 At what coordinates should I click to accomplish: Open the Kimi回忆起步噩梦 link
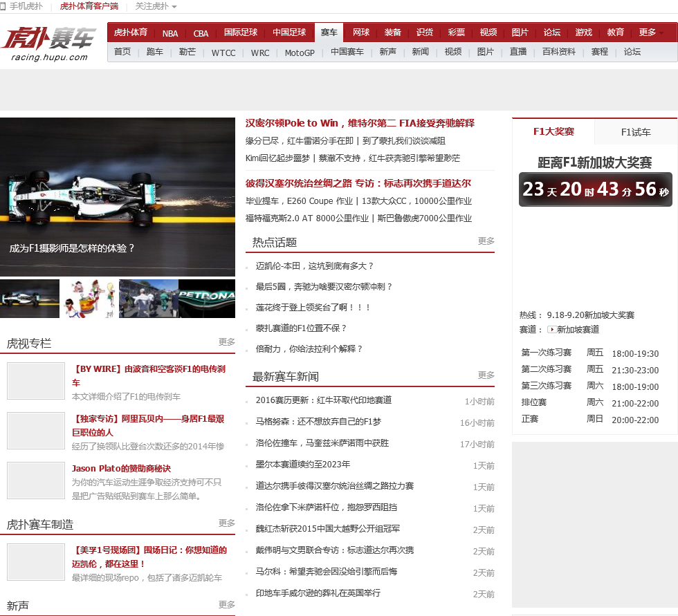click(277, 158)
